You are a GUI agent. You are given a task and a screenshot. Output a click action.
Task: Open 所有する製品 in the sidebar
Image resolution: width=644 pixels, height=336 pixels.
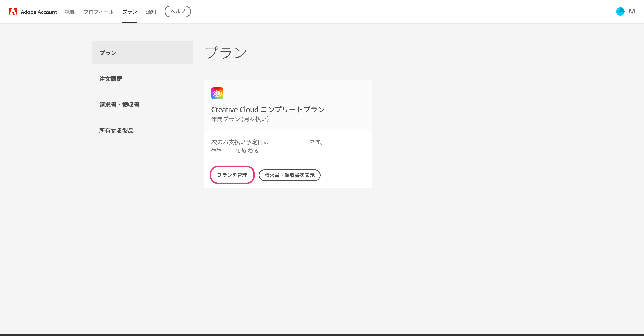[x=116, y=131]
